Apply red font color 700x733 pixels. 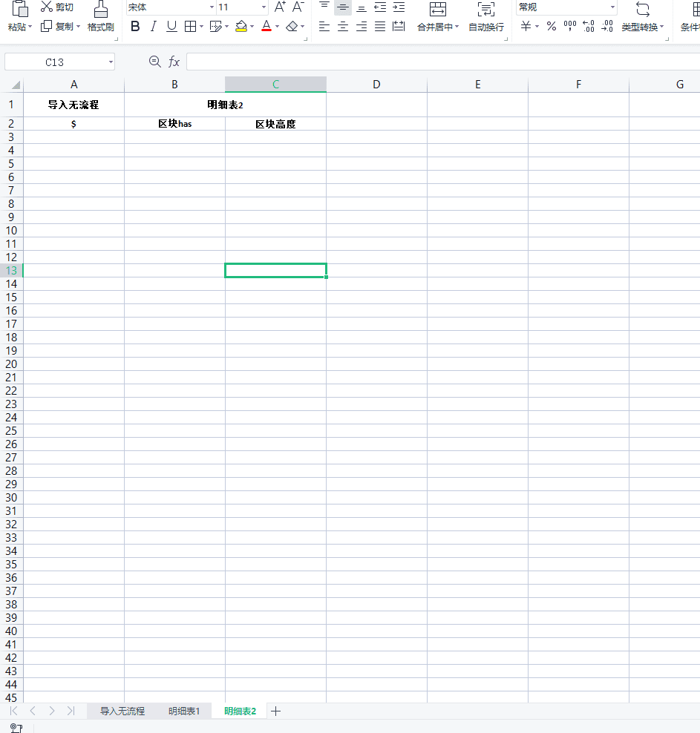point(266,27)
